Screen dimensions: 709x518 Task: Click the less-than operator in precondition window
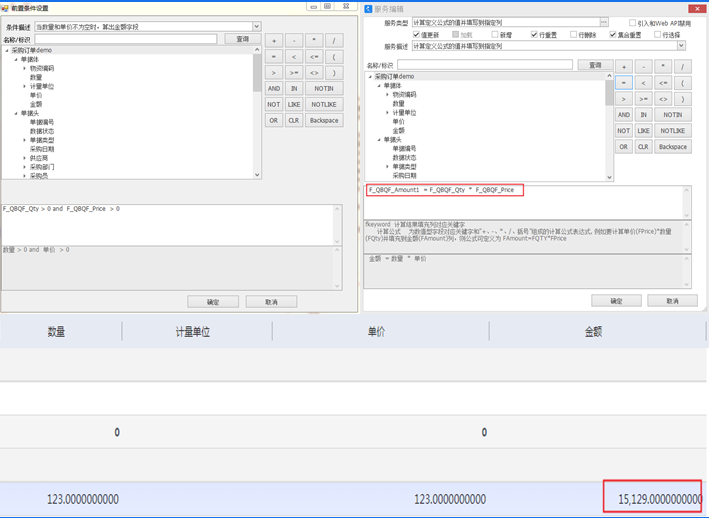294,57
